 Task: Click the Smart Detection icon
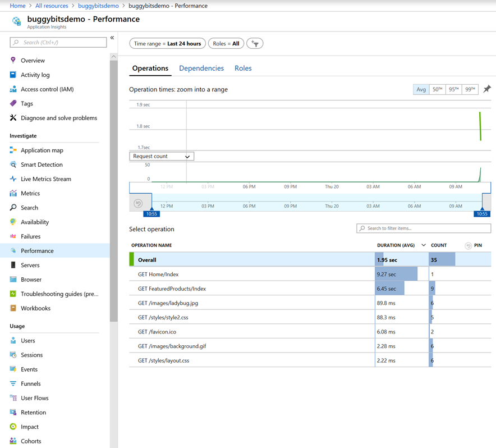point(13,164)
